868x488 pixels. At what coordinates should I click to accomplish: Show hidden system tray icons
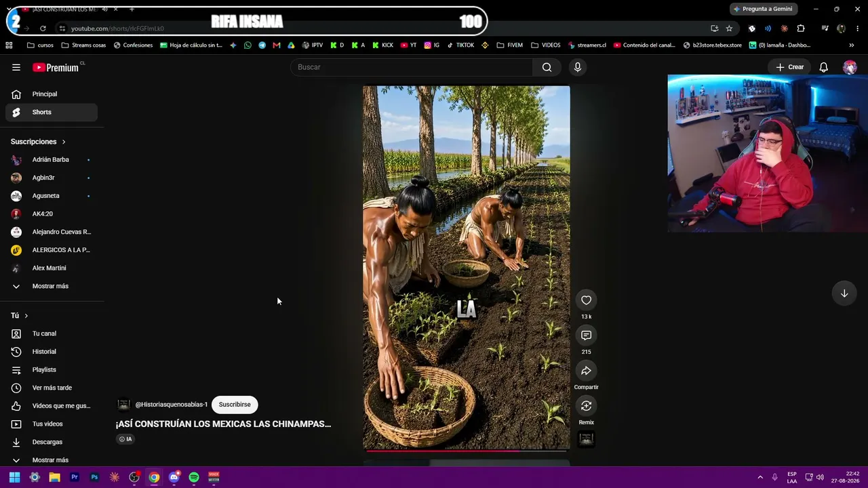click(x=760, y=477)
